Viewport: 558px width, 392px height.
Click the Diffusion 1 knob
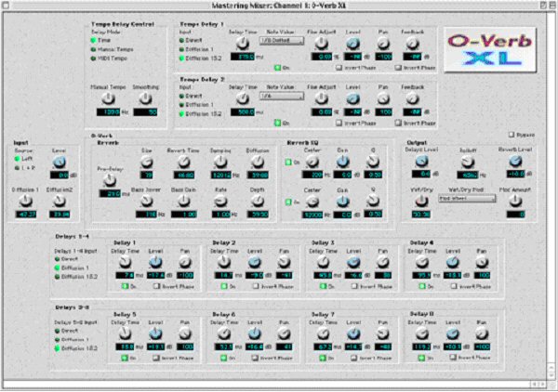25,202
